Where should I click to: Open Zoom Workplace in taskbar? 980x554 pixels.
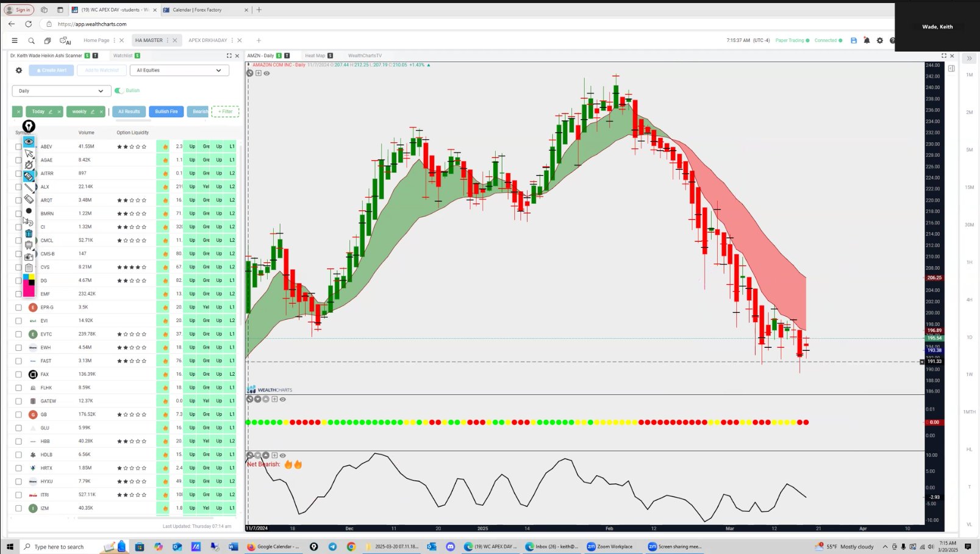610,547
